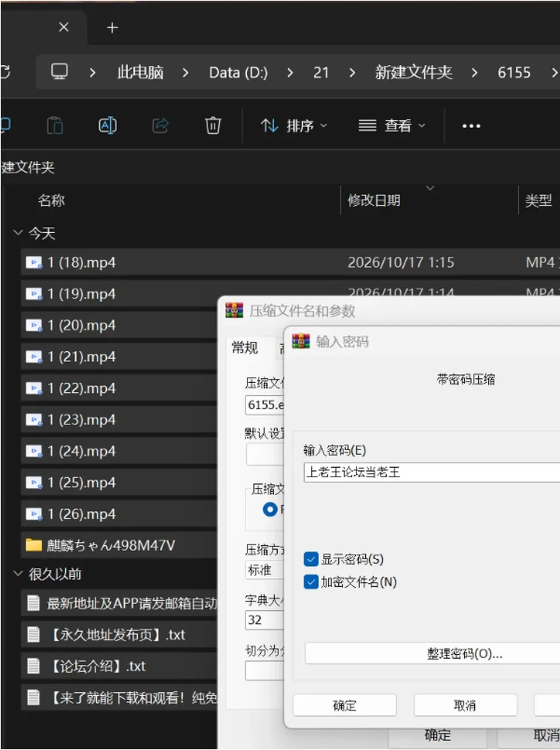Click the WinRAR icon in 压缩文件名和参数 title bar
Image resolution: width=560 pixels, height=750 pixels.
click(x=234, y=310)
